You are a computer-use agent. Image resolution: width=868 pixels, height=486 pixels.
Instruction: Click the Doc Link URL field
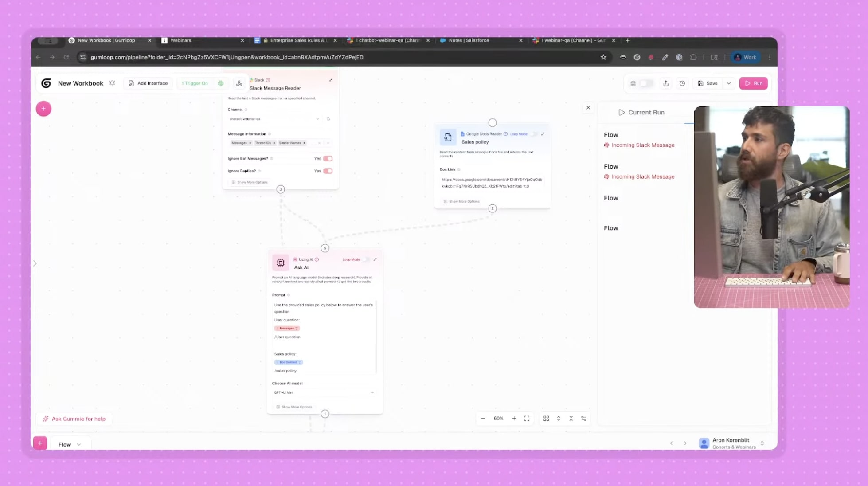[492, 183]
